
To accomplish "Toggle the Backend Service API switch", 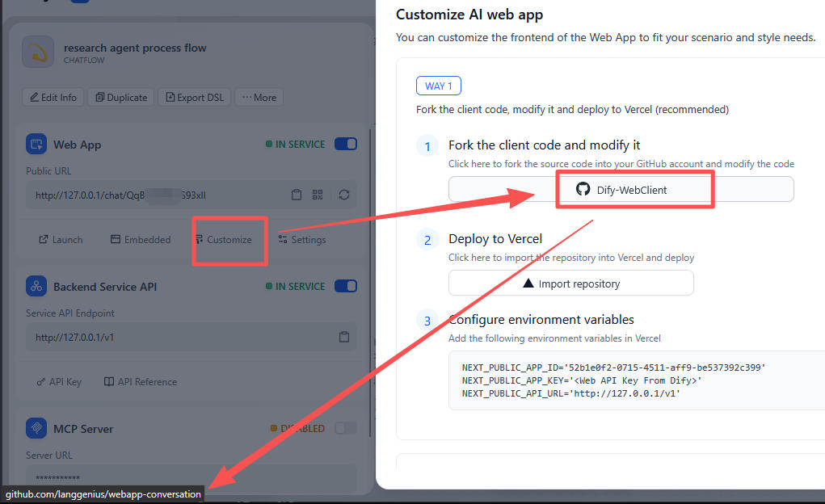I will (346, 286).
